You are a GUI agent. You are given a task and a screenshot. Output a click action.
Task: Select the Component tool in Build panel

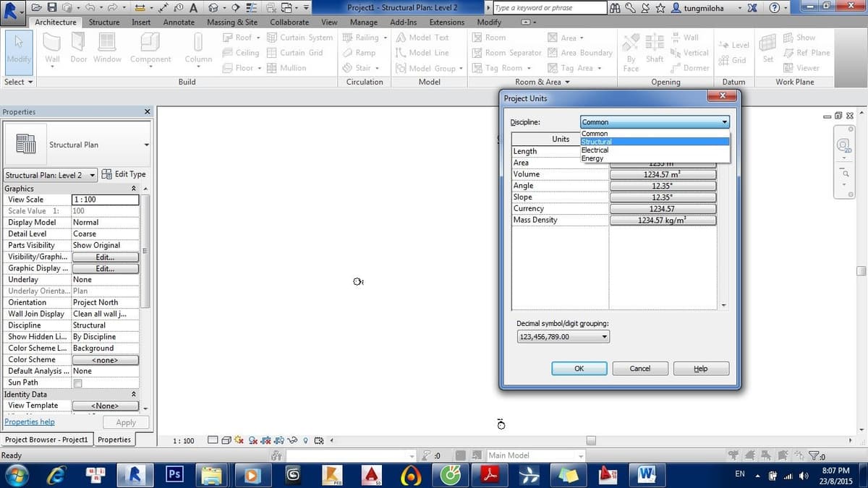(x=150, y=49)
